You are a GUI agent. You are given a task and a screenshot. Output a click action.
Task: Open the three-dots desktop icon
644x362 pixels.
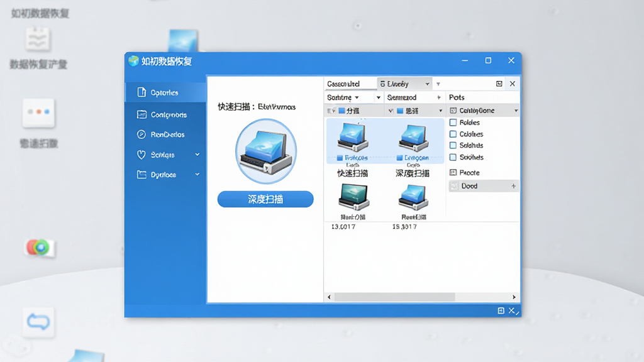(38, 112)
